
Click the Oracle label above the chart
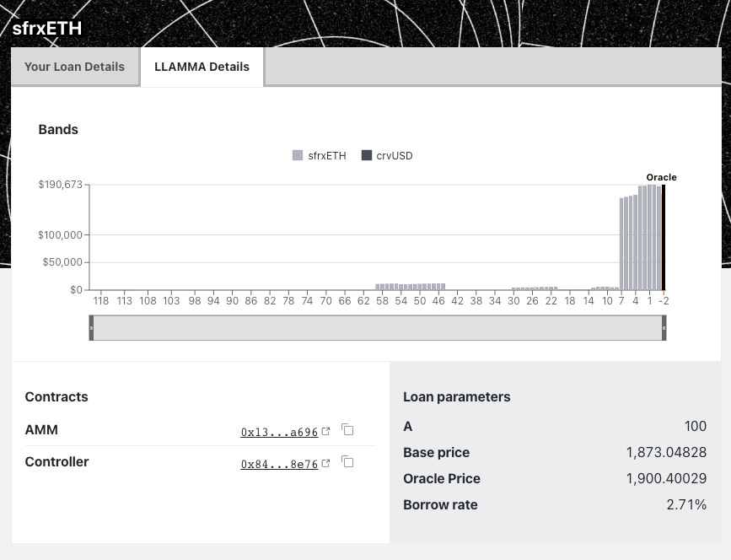point(661,177)
